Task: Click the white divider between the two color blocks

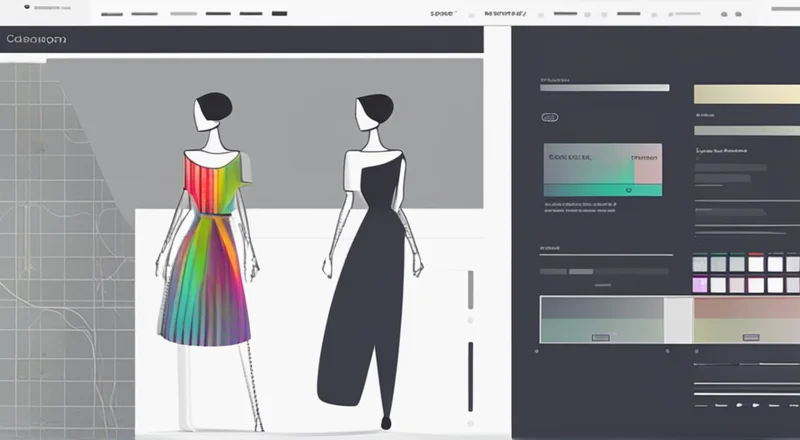Action: pos(679,320)
